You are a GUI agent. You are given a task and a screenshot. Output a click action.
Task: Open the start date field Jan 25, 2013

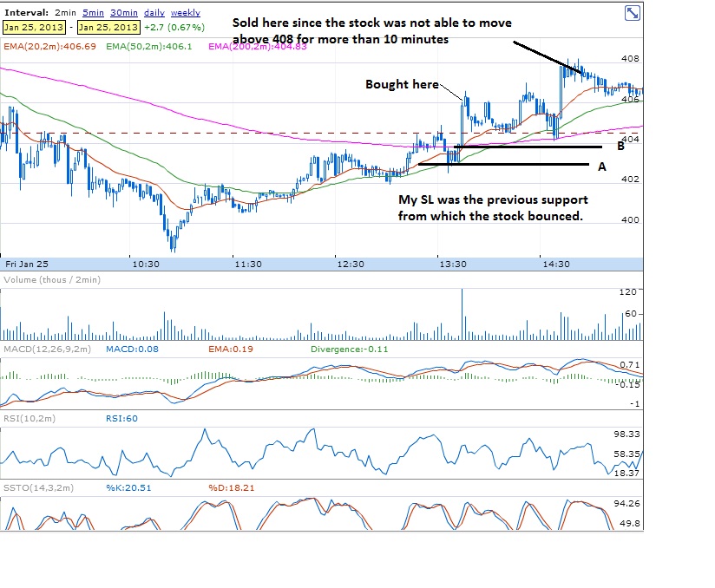pyautogui.click(x=34, y=28)
